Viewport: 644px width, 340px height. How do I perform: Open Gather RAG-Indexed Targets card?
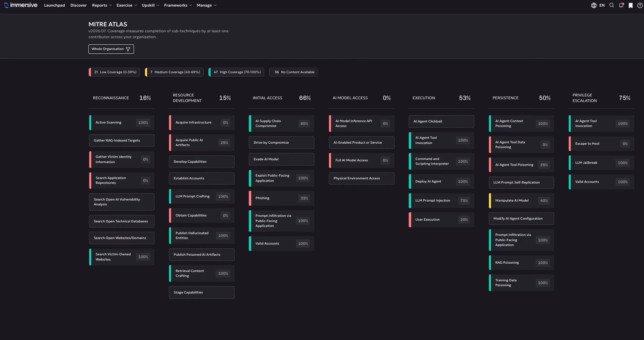pos(122,141)
